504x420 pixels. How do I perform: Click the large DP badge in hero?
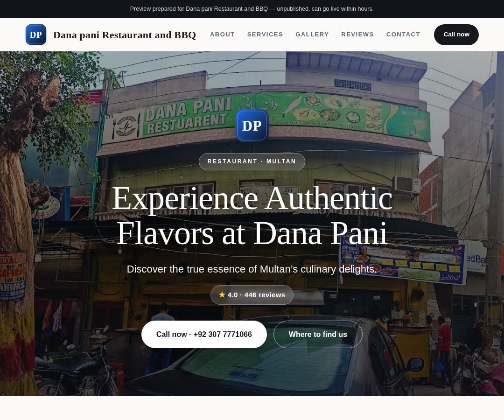[252, 126]
